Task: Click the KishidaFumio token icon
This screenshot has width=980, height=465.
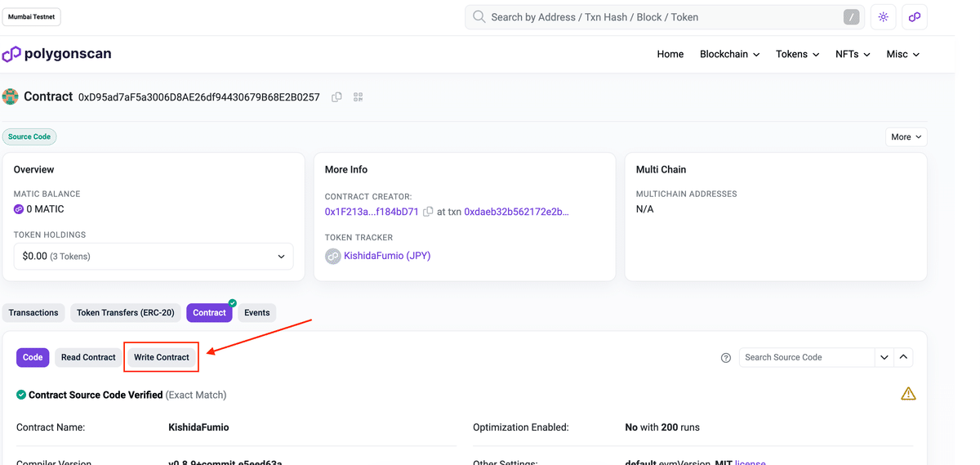Action: pyautogui.click(x=332, y=256)
